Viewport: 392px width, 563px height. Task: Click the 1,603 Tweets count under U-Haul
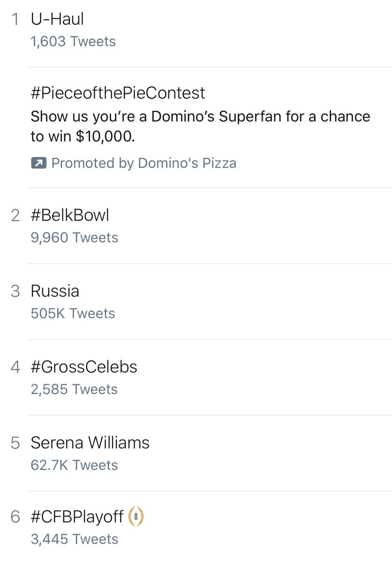click(x=73, y=41)
